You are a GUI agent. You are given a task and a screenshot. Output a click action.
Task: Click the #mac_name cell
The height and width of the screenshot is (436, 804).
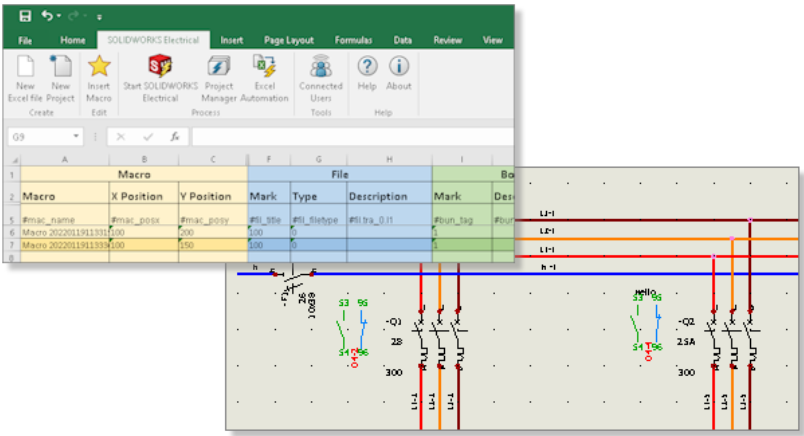[65, 215]
